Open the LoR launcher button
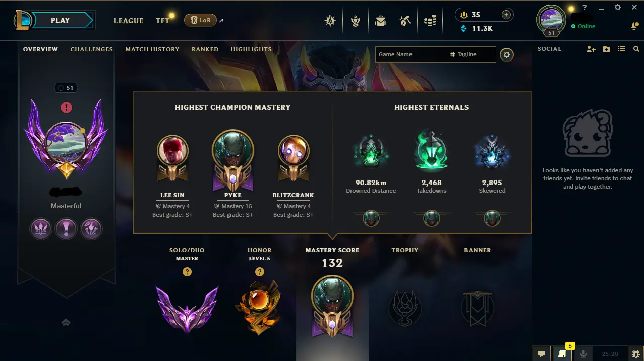Viewport: 644px width, 361px height. pos(201,20)
